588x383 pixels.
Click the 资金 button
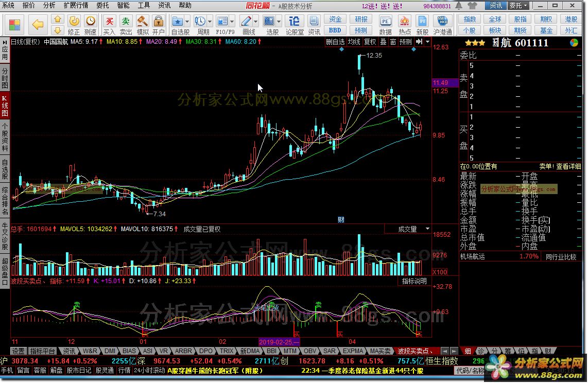pos(335,19)
